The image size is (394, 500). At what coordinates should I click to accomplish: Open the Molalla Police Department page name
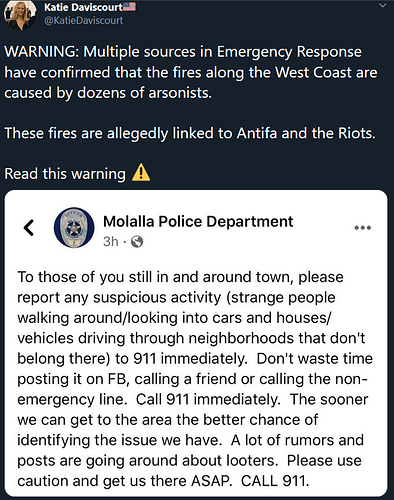click(x=198, y=222)
